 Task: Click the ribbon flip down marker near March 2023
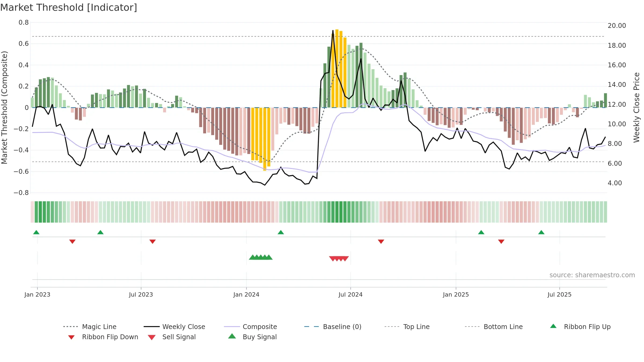click(x=72, y=242)
